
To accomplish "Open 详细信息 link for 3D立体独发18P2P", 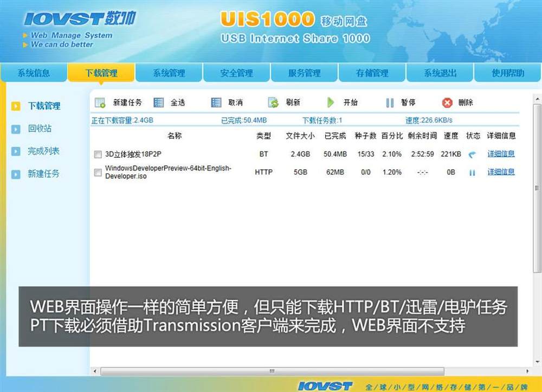I will pos(501,154).
